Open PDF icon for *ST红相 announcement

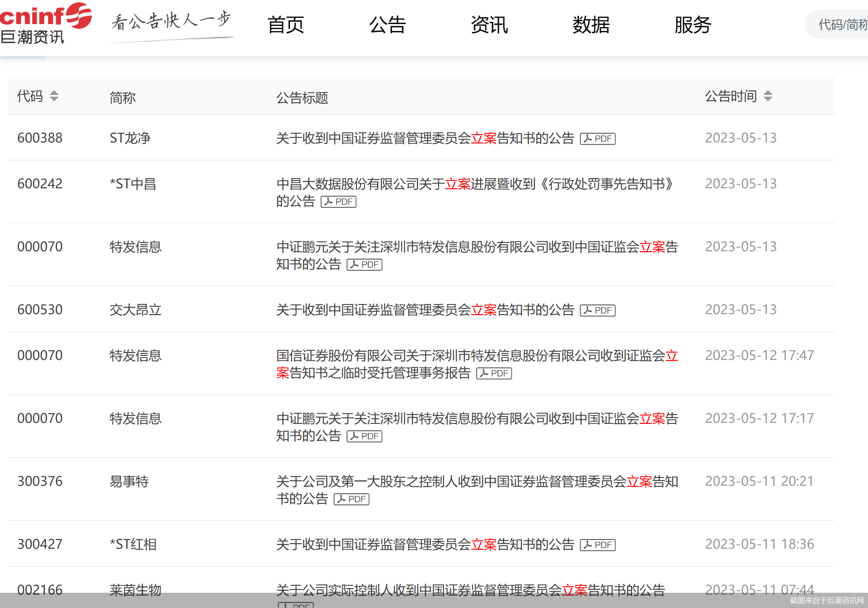pos(598,545)
